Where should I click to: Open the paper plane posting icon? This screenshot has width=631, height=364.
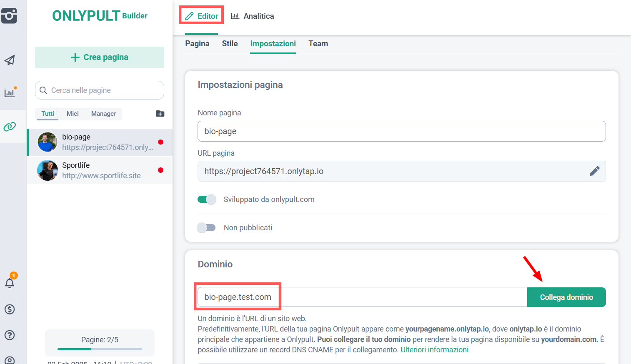tap(10, 60)
